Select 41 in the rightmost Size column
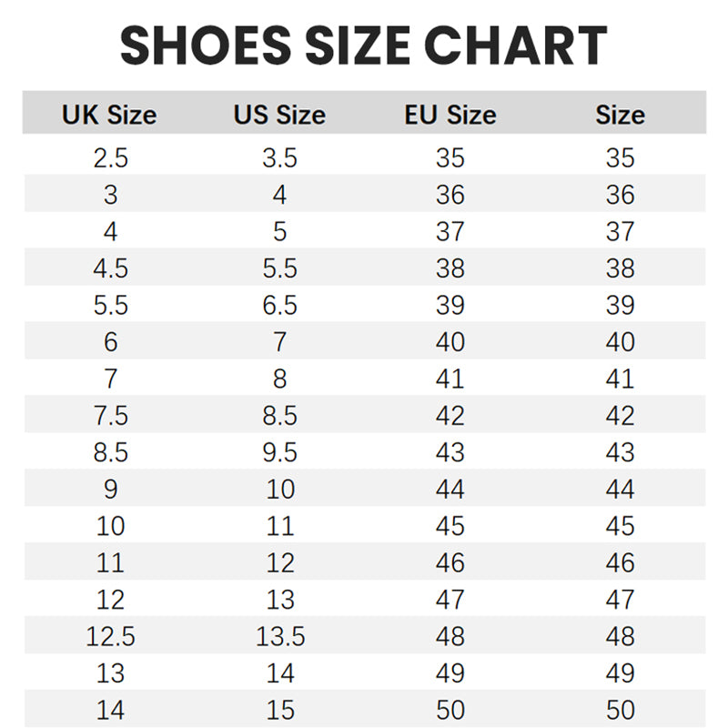 click(620, 379)
